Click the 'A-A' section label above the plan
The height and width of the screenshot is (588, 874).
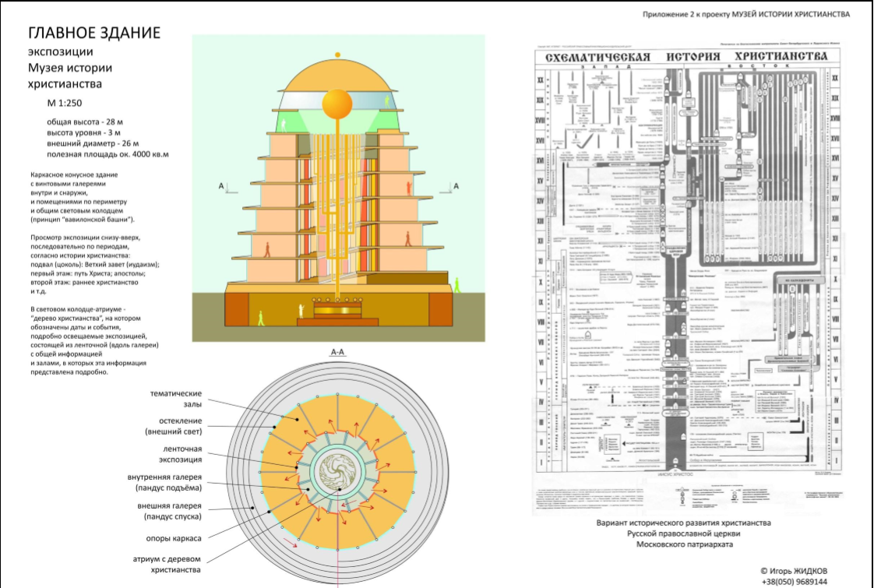click(x=337, y=352)
